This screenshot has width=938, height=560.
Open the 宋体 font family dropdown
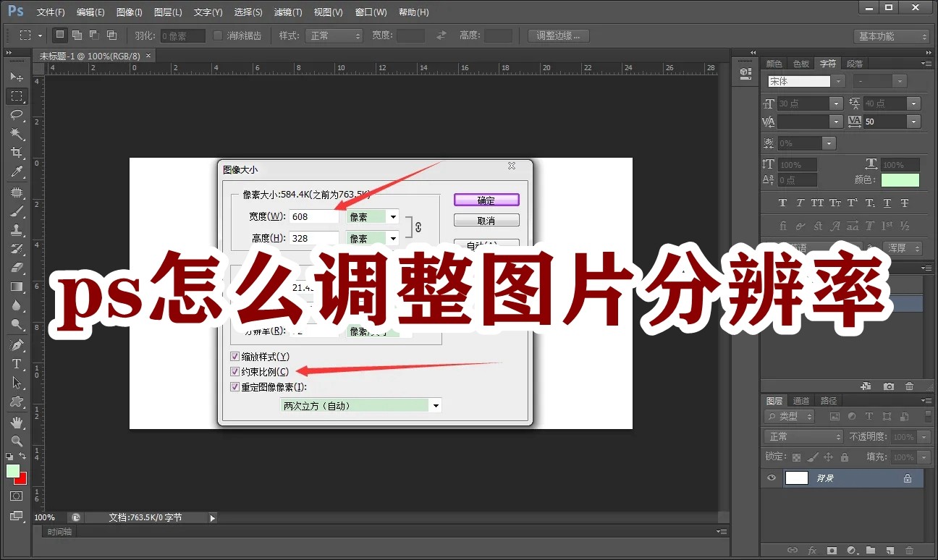[x=837, y=82]
